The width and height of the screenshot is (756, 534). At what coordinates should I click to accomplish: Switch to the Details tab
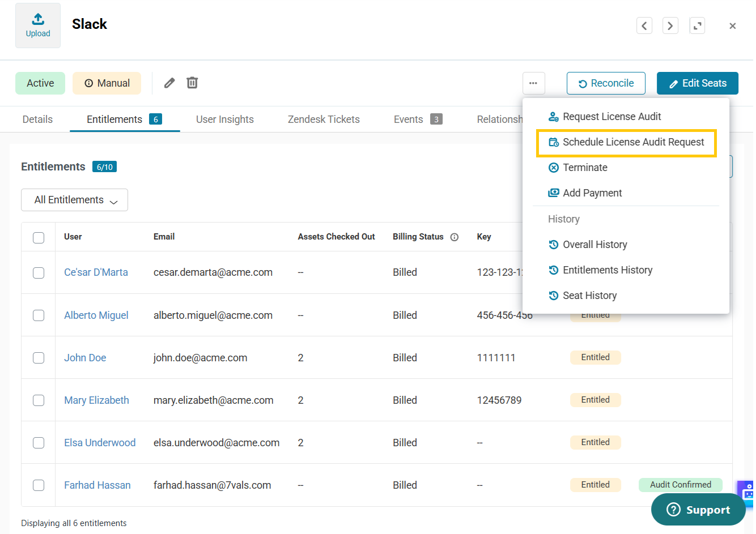click(x=37, y=119)
